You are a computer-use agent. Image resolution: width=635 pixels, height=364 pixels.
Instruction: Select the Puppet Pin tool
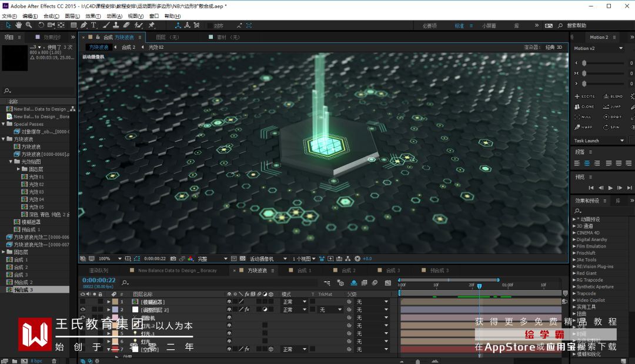152,25
